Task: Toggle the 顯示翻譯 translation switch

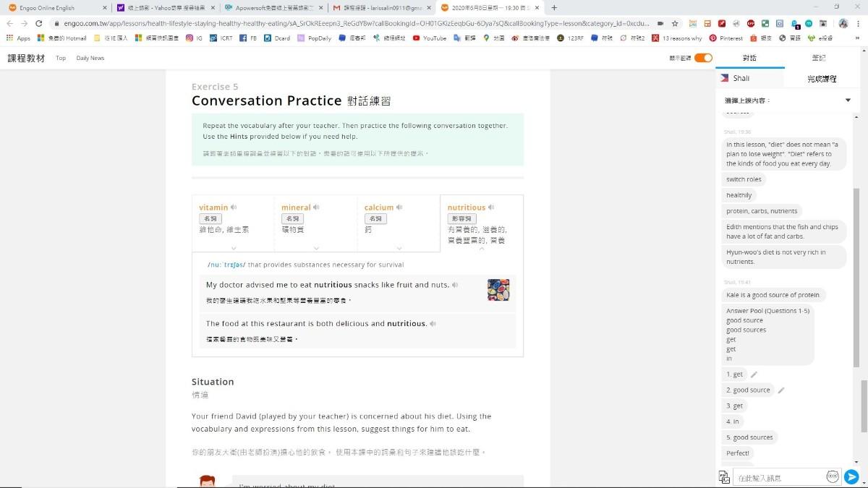Action: (x=703, y=58)
